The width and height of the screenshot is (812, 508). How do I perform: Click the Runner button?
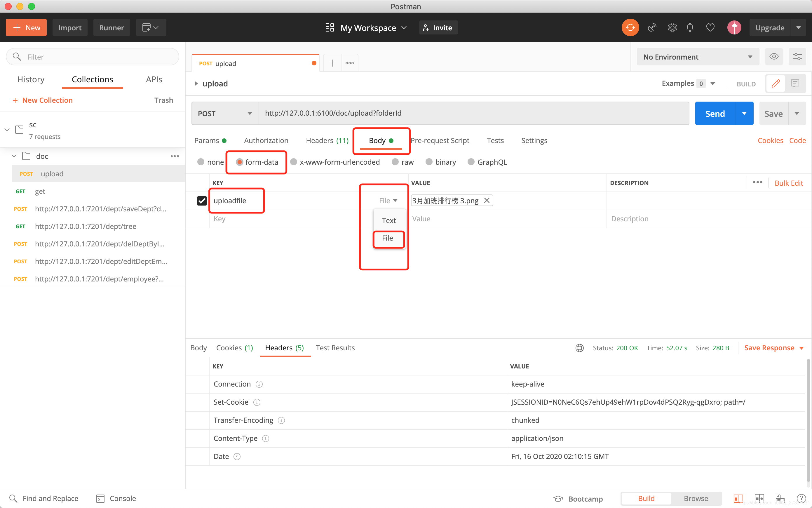pyautogui.click(x=111, y=27)
